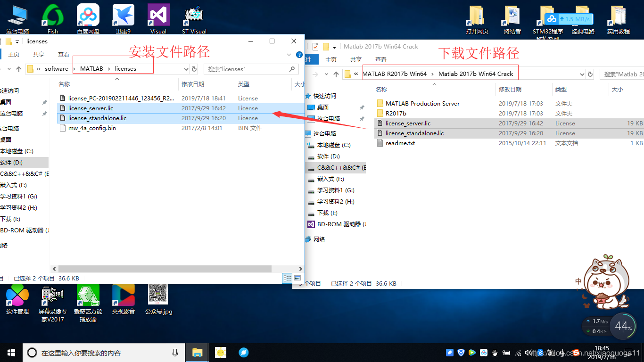Click the MATLAB breadcrumb in licenses address bar

click(91, 69)
